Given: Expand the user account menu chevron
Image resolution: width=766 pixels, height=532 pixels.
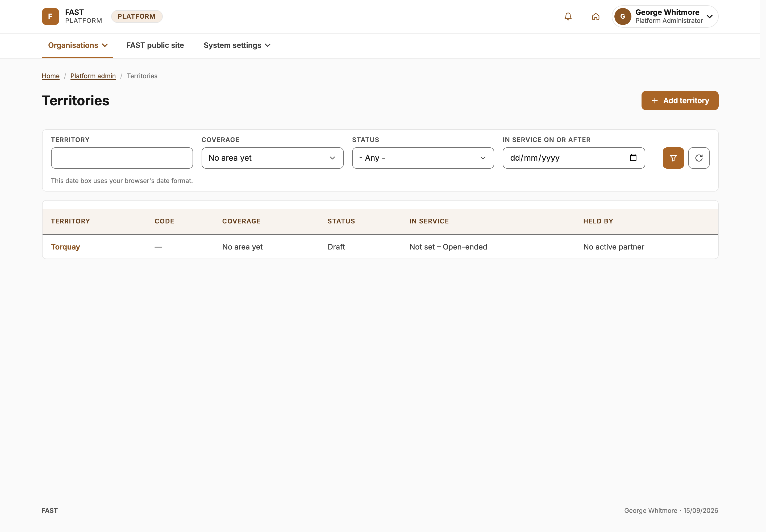Looking at the screenshot, I should tap(710, 16).
